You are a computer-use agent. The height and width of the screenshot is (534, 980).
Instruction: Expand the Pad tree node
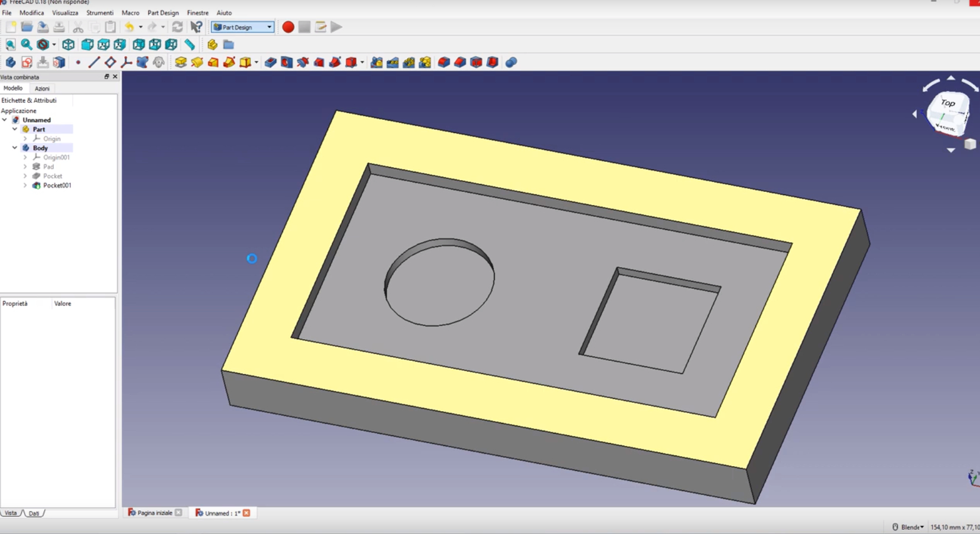(x=25, y=167)
